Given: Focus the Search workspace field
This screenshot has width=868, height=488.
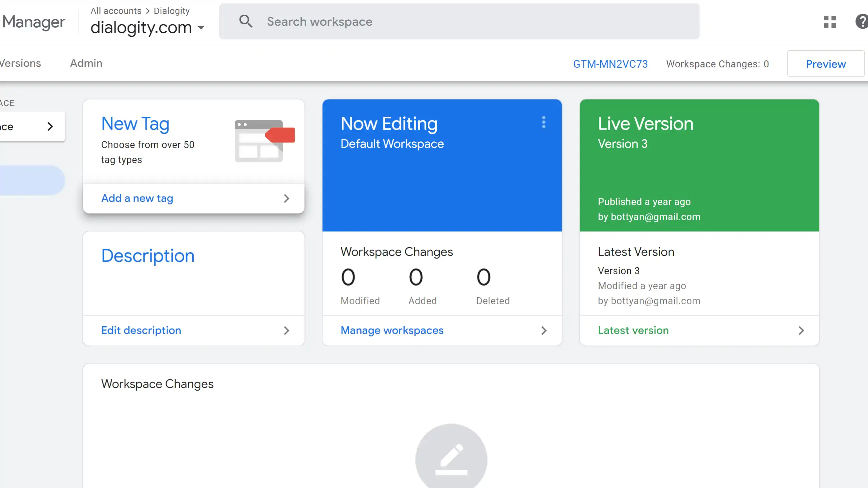Looking at the screenshot, I should click(x=459, y=22).
